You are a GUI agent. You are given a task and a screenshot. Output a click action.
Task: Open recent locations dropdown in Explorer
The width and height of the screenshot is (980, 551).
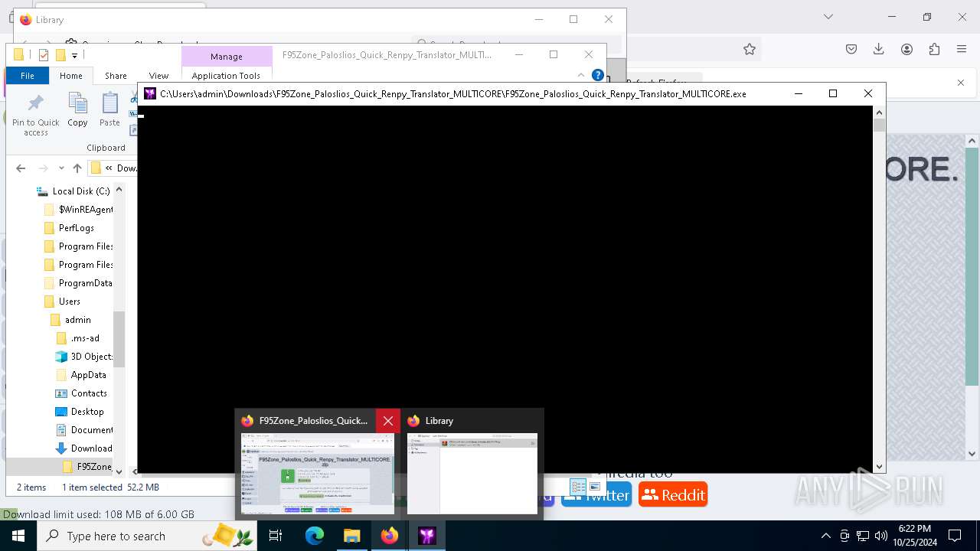(61, 168)
